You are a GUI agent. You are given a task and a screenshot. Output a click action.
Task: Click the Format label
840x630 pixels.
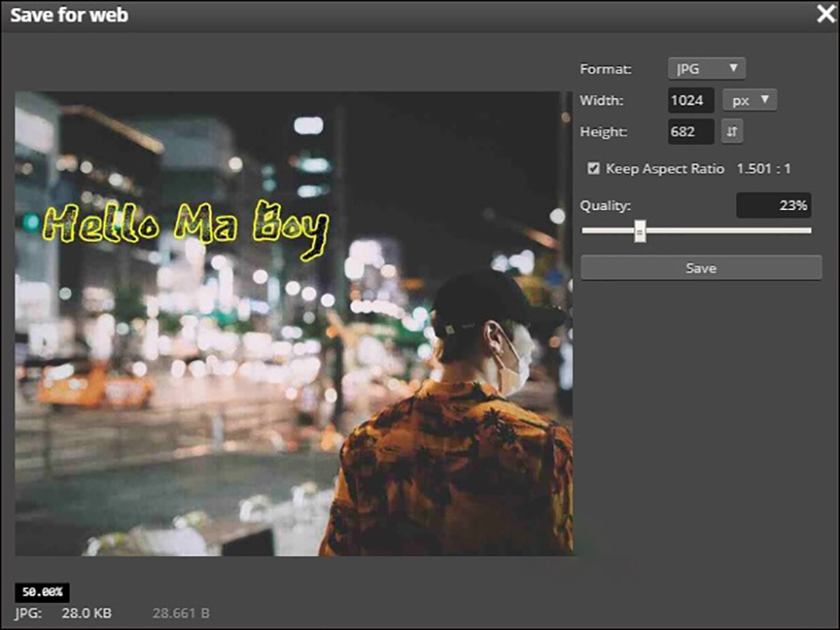tap(606, 69)
